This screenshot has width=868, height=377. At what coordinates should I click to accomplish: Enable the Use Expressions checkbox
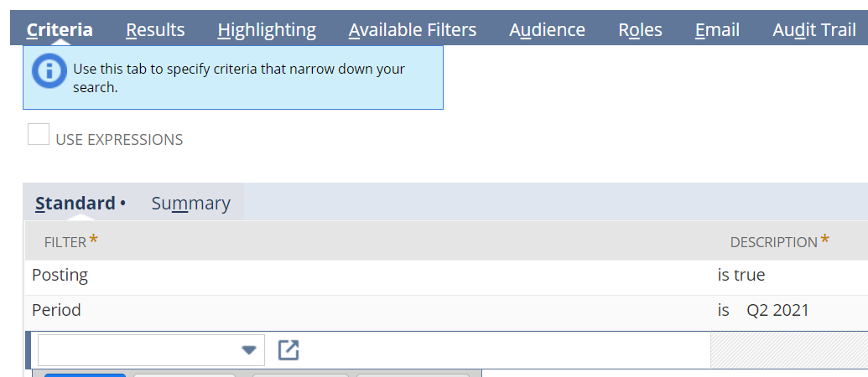pos(39,134)
